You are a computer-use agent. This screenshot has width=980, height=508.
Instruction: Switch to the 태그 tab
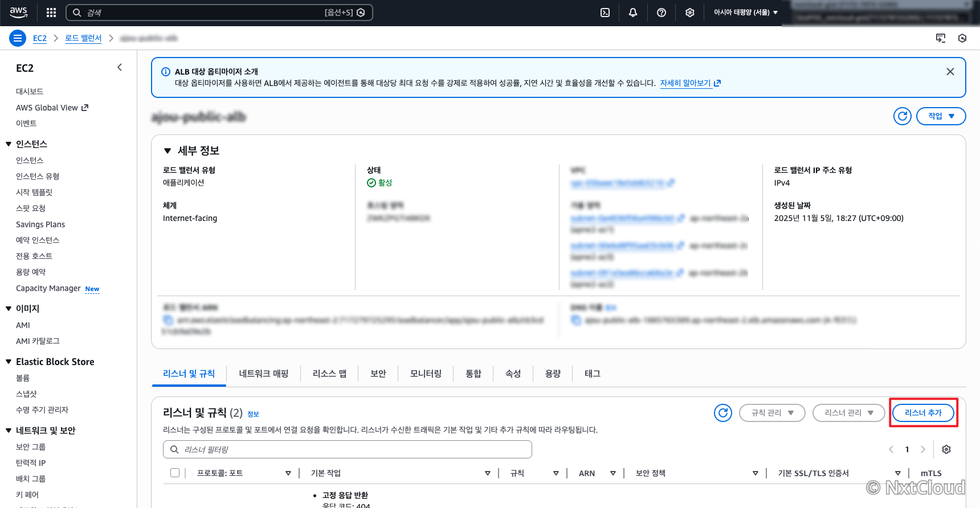(593, 374)
